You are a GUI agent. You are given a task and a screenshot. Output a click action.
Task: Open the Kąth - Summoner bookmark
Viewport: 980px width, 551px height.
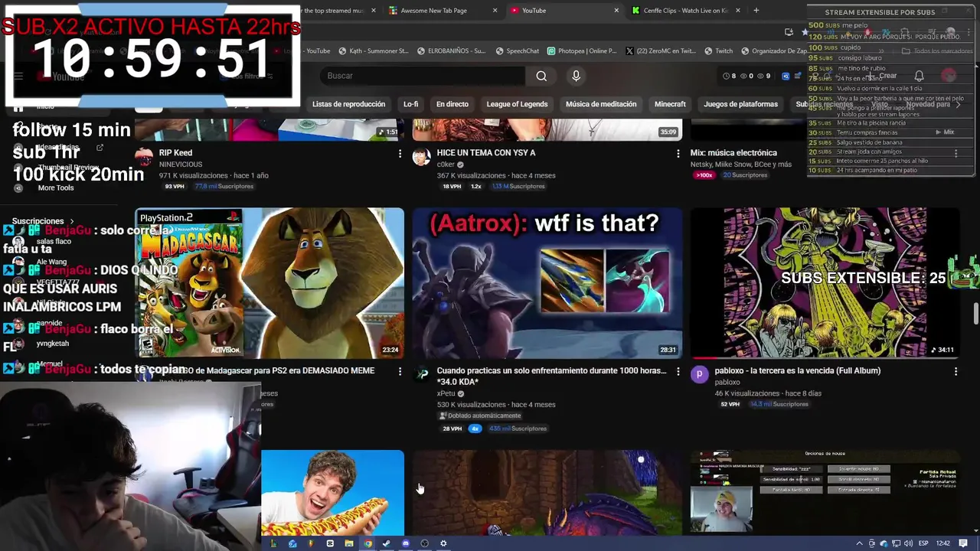[373, 51]
